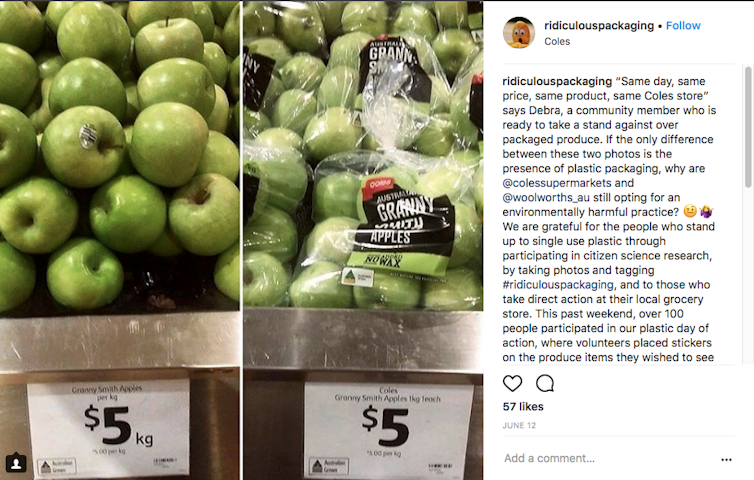754x480 pixels.
Task: Click the bagged apples photo on right
Action: (x=363, y=240)
